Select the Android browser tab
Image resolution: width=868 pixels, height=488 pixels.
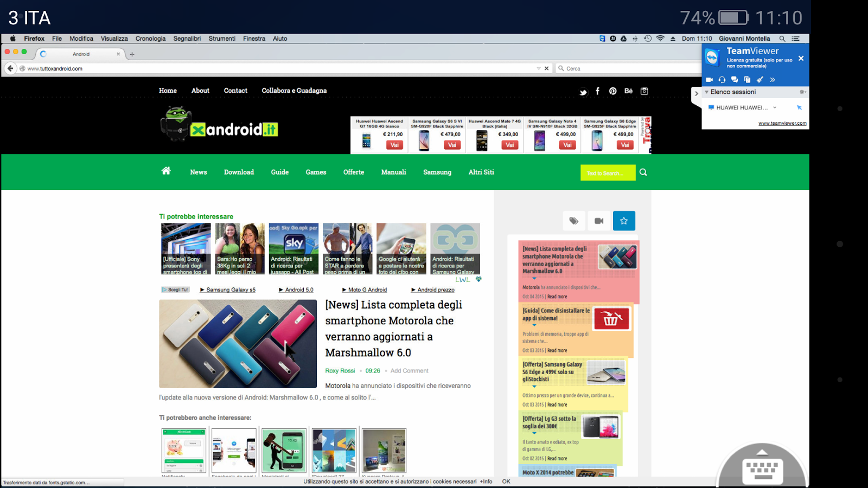pos(80,54)
